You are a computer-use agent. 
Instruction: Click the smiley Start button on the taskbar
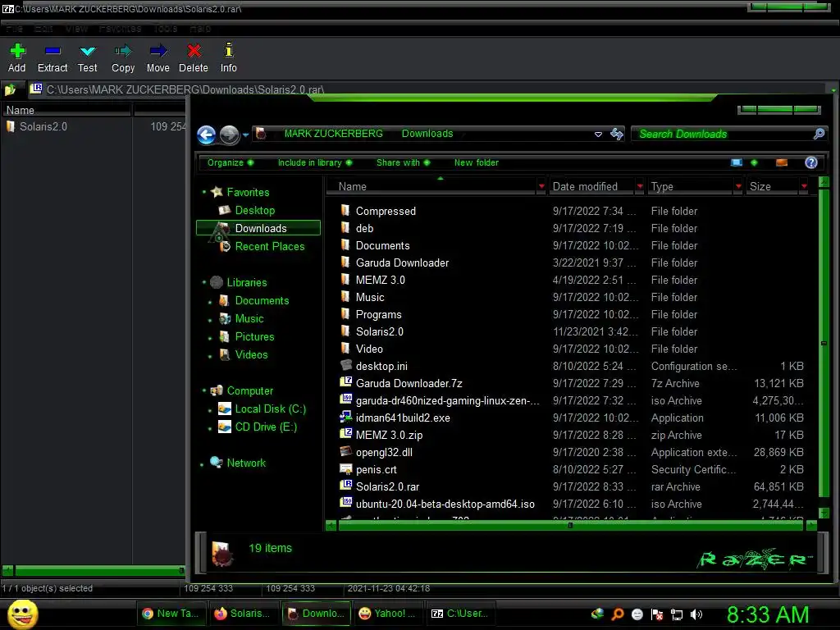(x=22, y=614)
